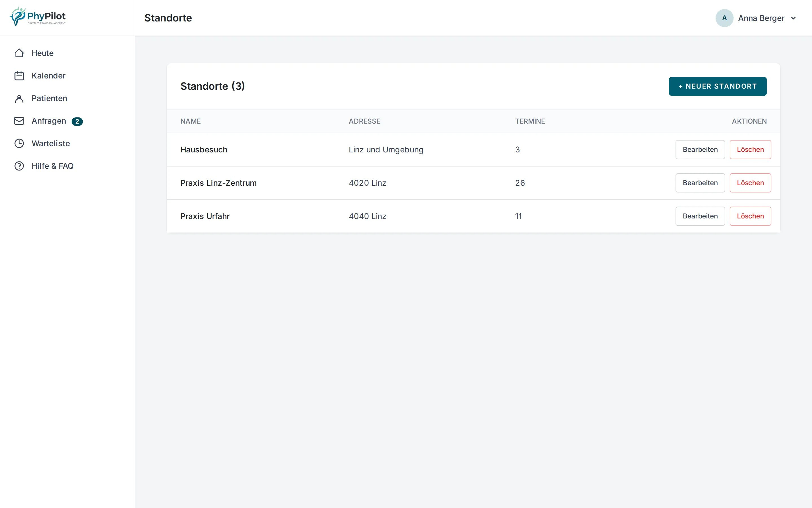Click the Kalender calendar icon

pyautogui.click(x=19, y=76)
